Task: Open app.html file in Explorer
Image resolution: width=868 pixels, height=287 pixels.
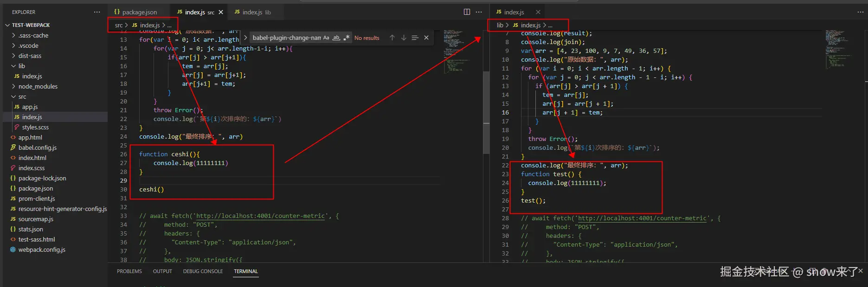Action: [30, 137]
